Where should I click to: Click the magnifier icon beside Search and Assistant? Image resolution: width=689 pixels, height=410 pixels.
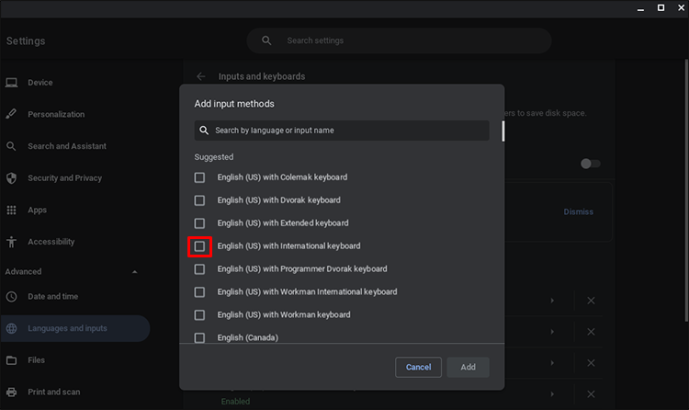11,146
